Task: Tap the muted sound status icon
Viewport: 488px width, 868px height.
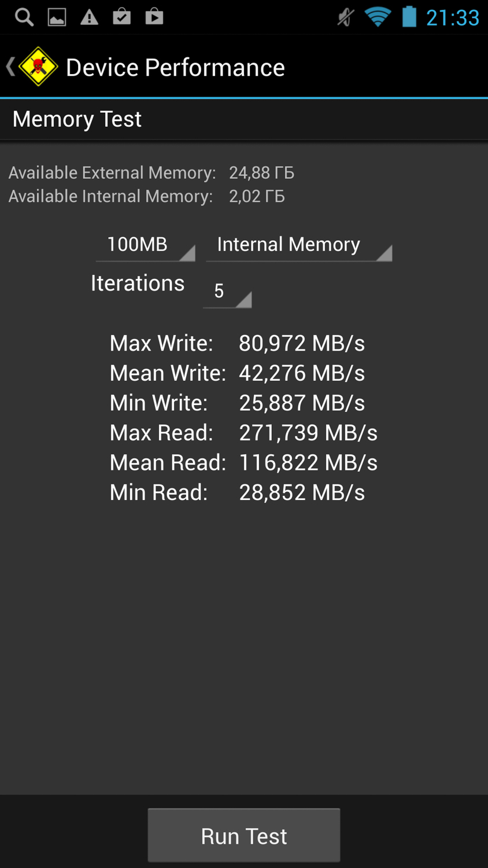Action: point(345,17)
